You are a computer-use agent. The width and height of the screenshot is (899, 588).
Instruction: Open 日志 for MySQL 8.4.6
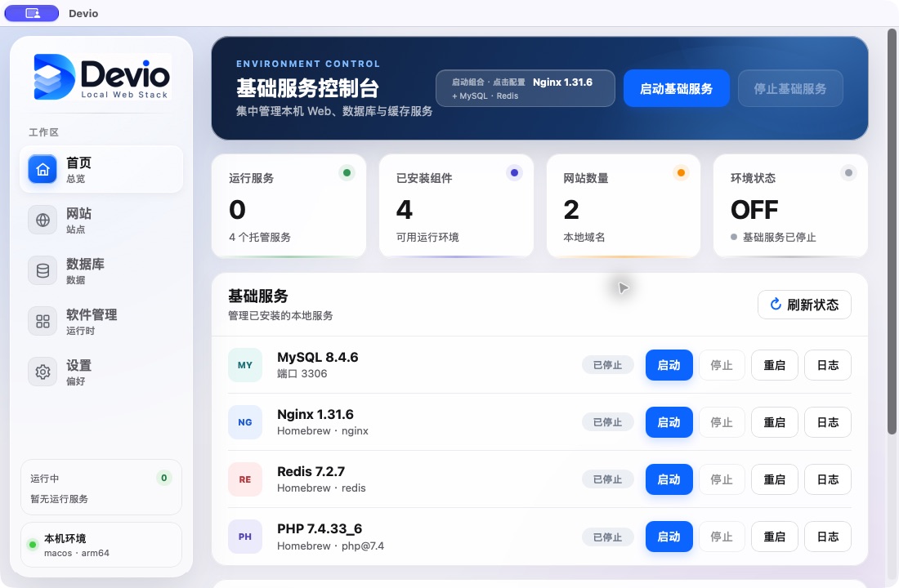click(828, 365)
